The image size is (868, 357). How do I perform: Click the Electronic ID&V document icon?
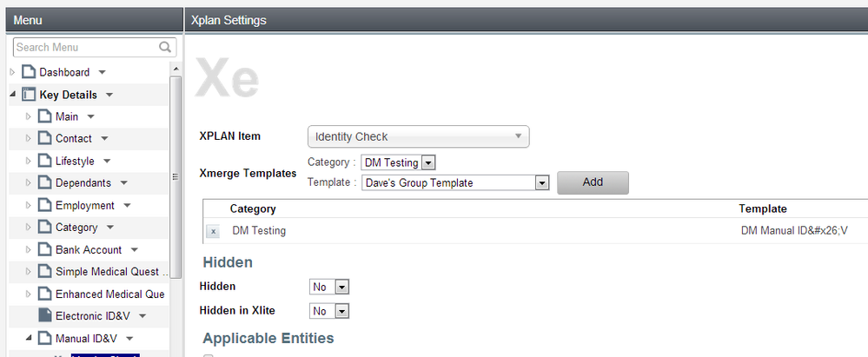pyautogui.click(x=44, y=316)
